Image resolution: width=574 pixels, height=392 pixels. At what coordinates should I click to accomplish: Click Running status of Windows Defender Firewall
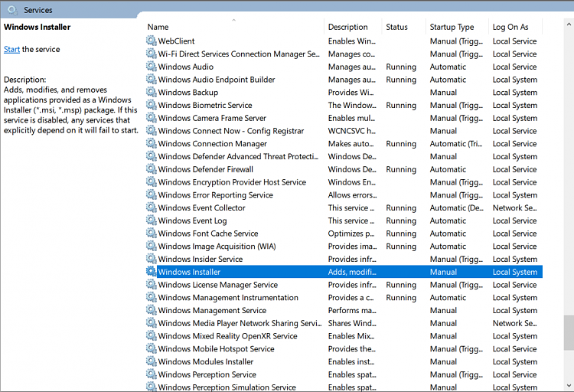pos(401,169)
